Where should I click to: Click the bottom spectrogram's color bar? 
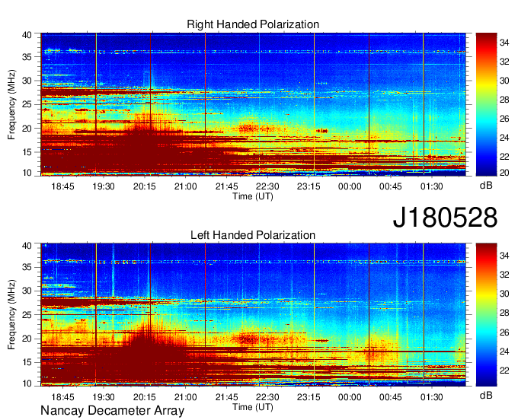[486, 315]
